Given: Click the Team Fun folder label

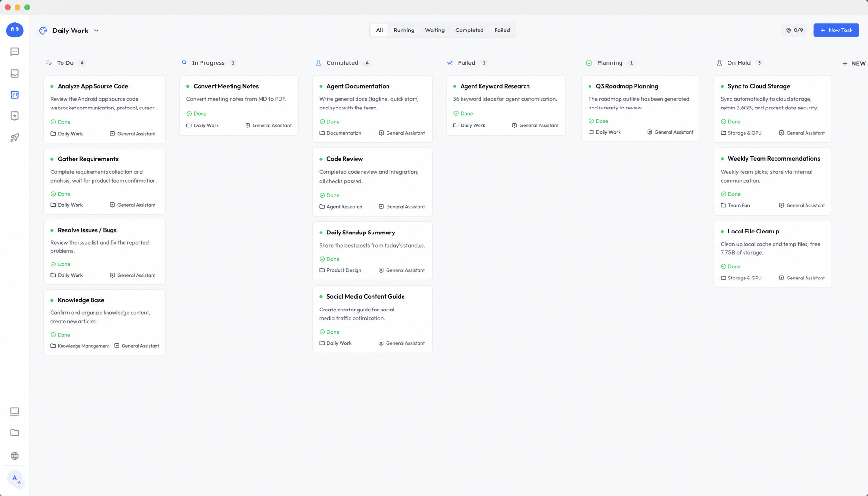Looking at the screenshot, I should pyautogui.click(x=739, y=206).
